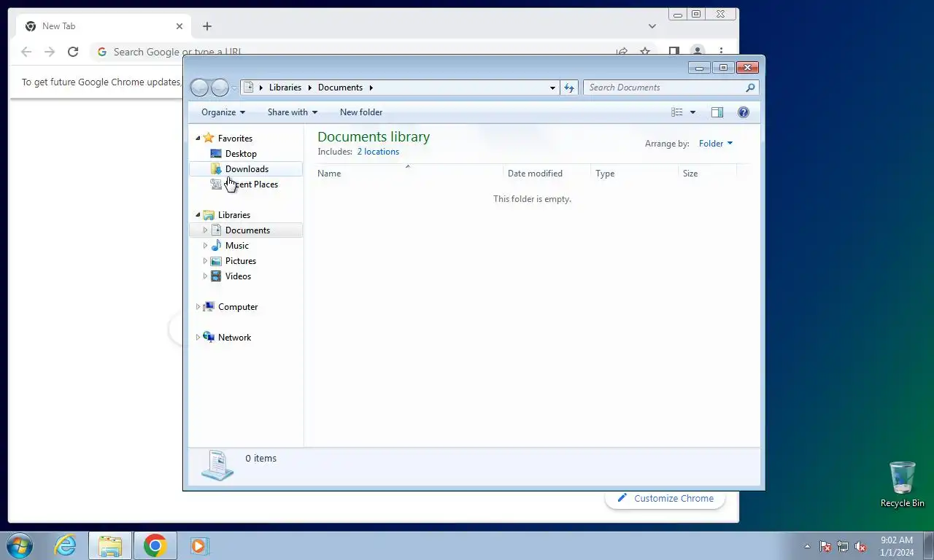Expand the Computer tree node

(x=198, y=307)
